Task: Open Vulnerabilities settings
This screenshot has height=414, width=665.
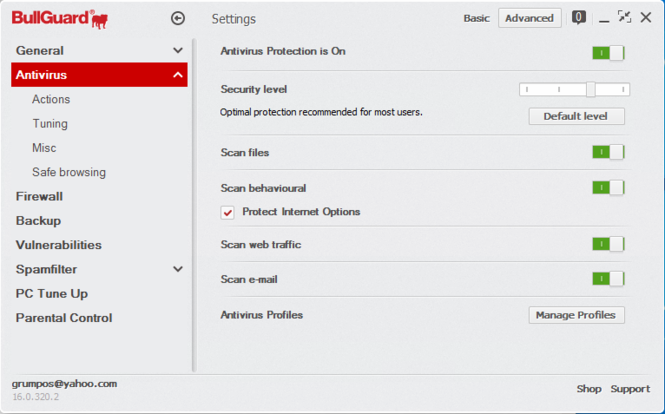Action: click(59, 245)
